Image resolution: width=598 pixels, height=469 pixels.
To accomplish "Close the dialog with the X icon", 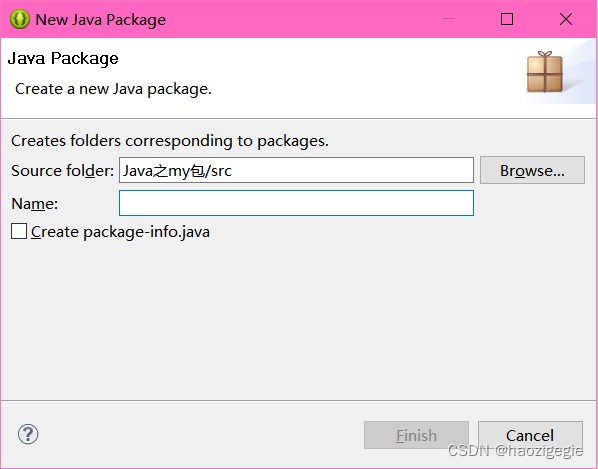I will pyautogui.click(x=566, y=19).
